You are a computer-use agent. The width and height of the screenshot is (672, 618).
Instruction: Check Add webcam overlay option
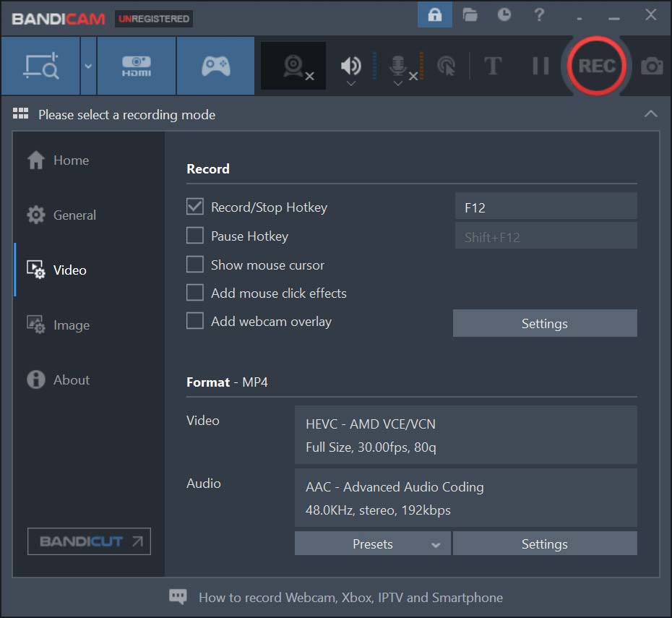tap(195, 322)
